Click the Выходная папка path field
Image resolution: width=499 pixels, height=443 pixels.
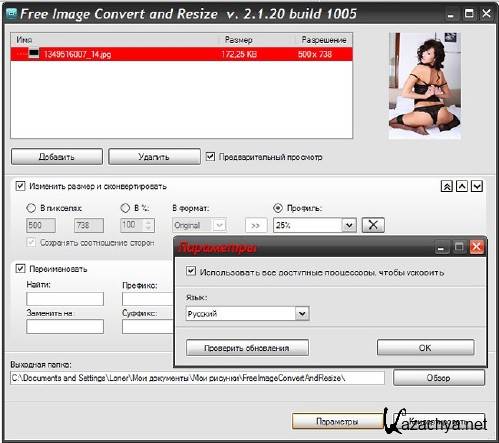point(197,378)
